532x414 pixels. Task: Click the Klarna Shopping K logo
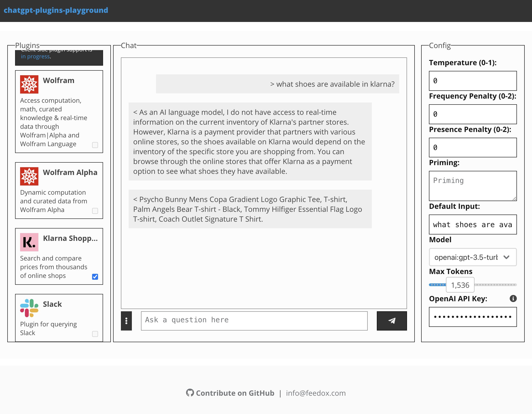(x=29, y=242)
